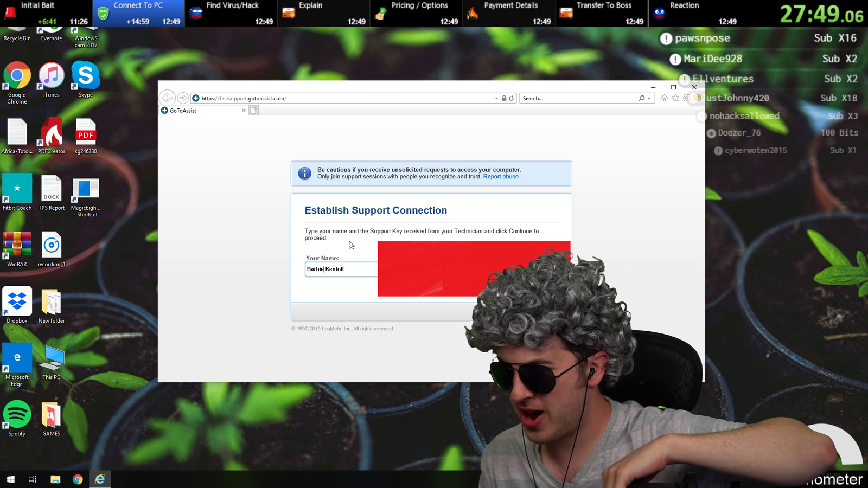Select the TPS Report document
868x488 pixels.
tap(52, 193)
